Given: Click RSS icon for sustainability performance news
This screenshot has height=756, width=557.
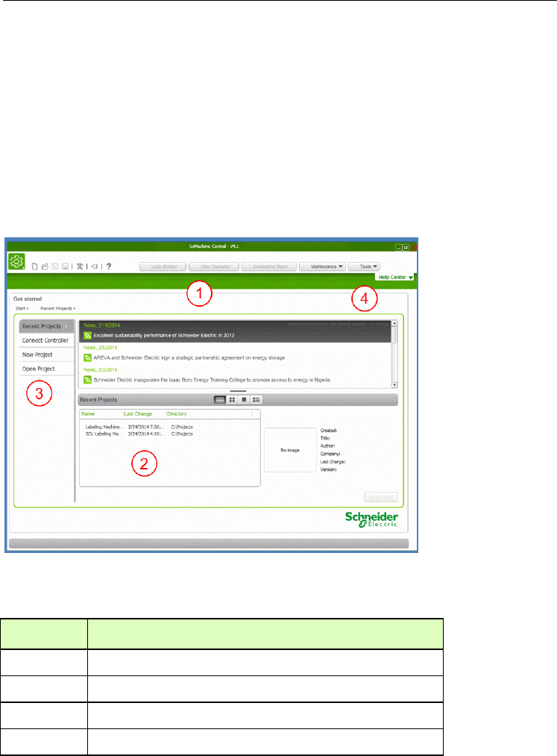Looking at the screenshot, I should click(88, 336).
